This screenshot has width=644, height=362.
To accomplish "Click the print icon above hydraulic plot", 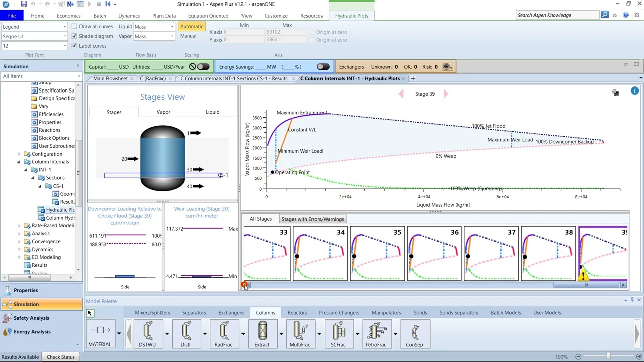I will tap(615, 93).
